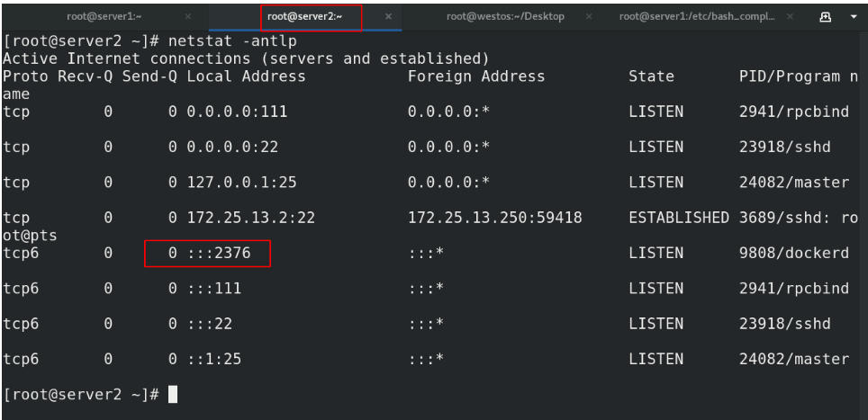The image size is (868, 420).
Task: Close the root@server2:~ tab
Action: point(389,16)
